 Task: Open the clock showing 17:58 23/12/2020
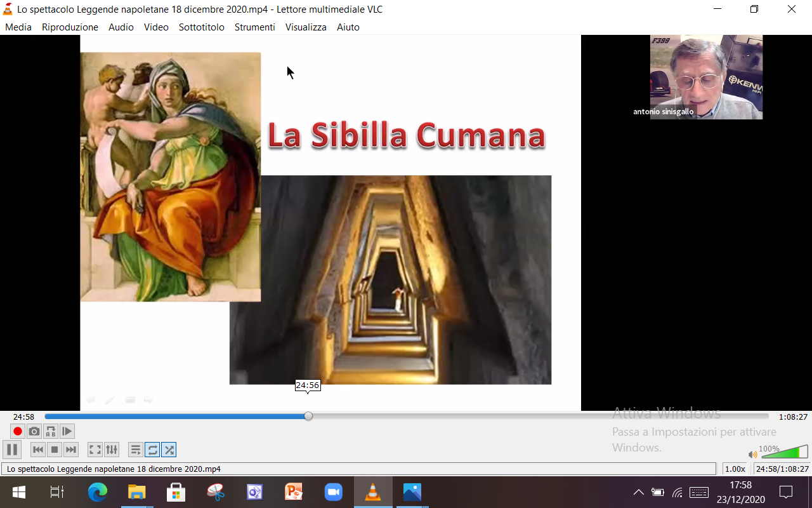pyautogui.click(x=740, y=492)
